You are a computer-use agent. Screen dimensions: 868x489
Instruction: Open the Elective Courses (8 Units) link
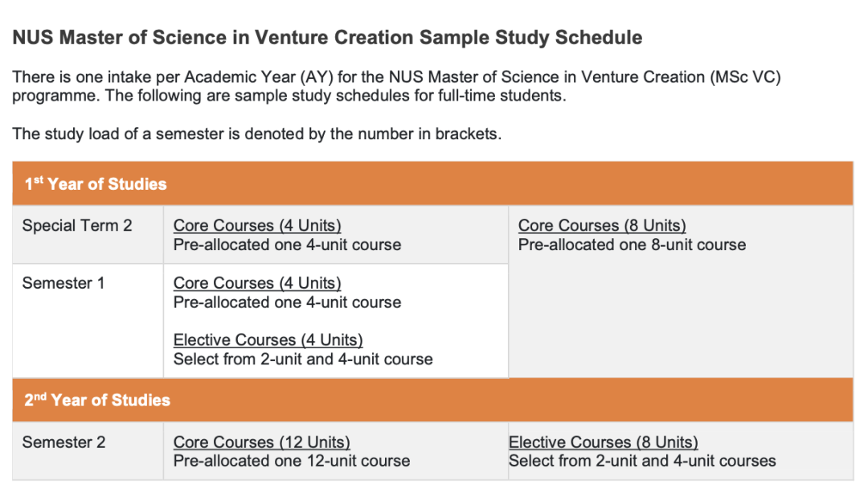tap(603, 442)
